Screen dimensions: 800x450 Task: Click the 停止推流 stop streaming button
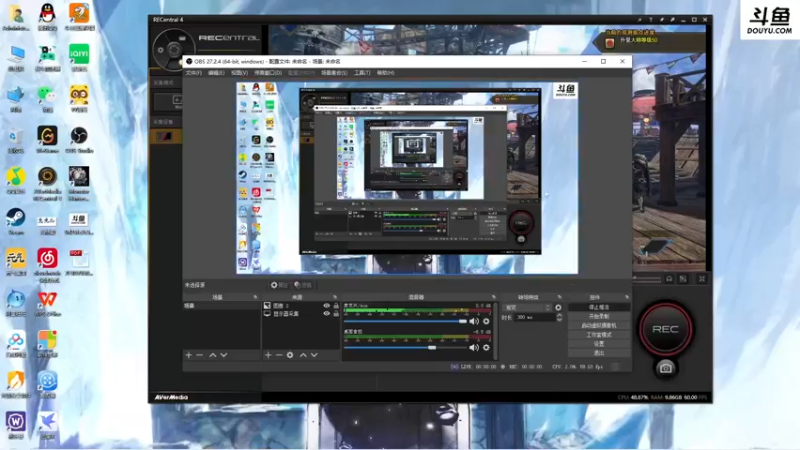pyautogui.click(x=599, y=307)
